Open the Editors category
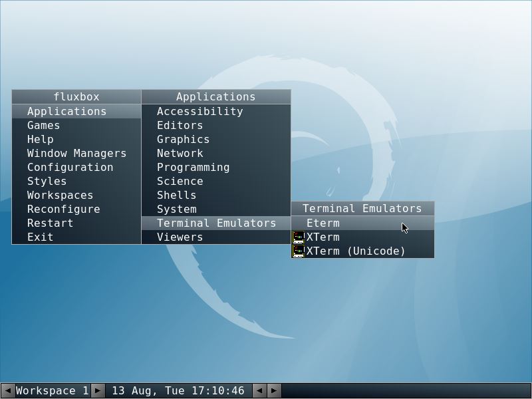Screen dimensions: 532x399 tap(215, 125)
